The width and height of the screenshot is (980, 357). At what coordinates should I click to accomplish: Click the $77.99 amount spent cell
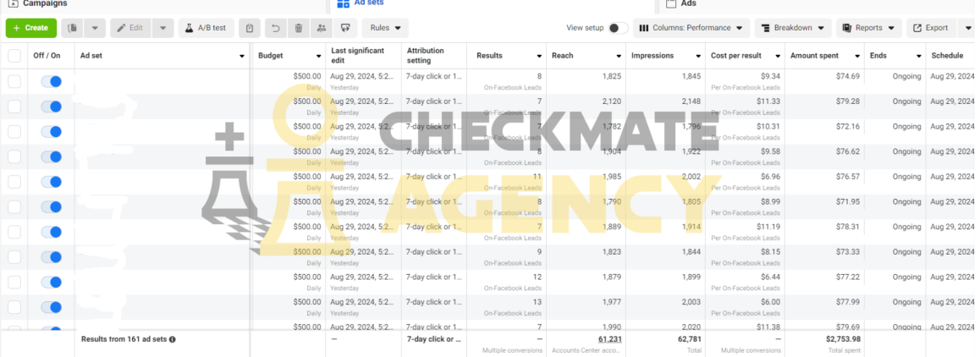pos(848,302)
